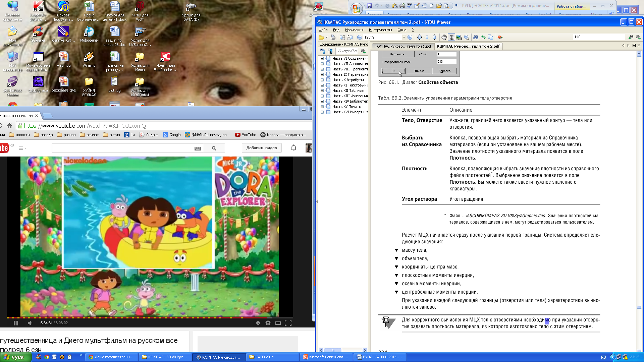The height and width of the screenshot is (362, 644).
Task: Select the text selection tool in STDU Viewer
Action: 451,37
